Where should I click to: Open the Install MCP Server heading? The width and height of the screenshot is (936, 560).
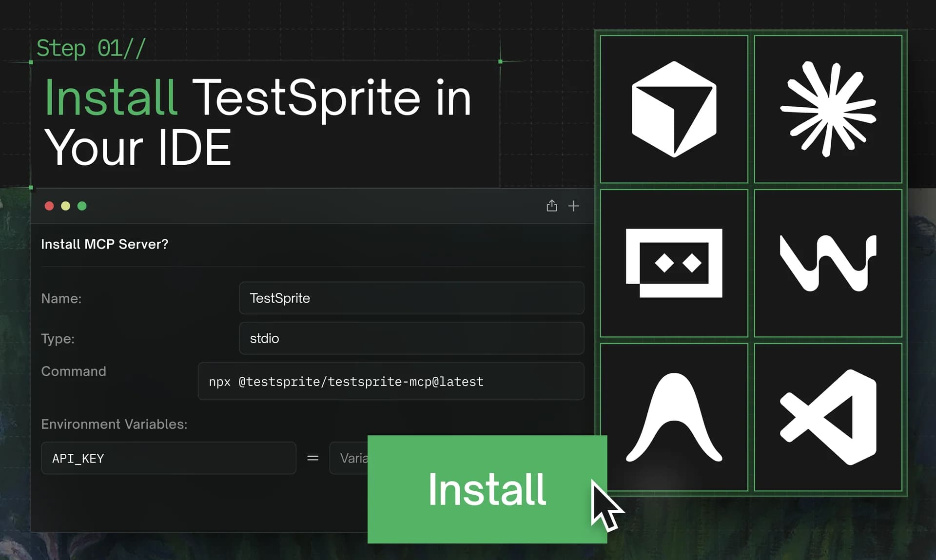(104, 244)
